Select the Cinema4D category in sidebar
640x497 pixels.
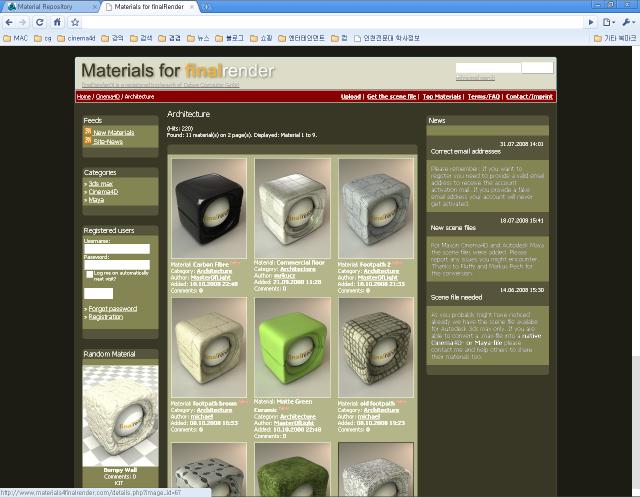[103, 192]
